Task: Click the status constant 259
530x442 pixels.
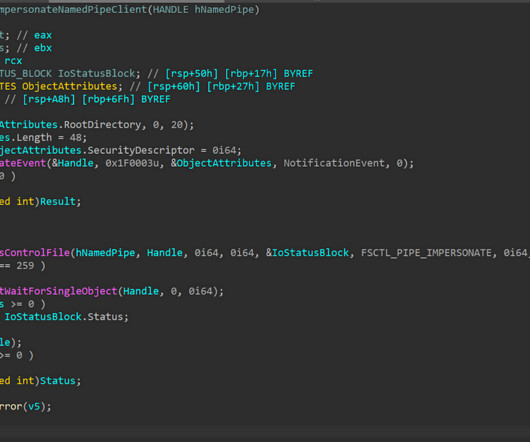Action: [25, 266]
